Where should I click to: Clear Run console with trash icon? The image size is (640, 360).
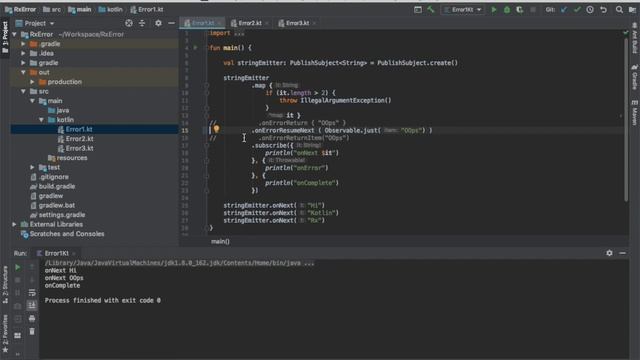coord(32,331)
